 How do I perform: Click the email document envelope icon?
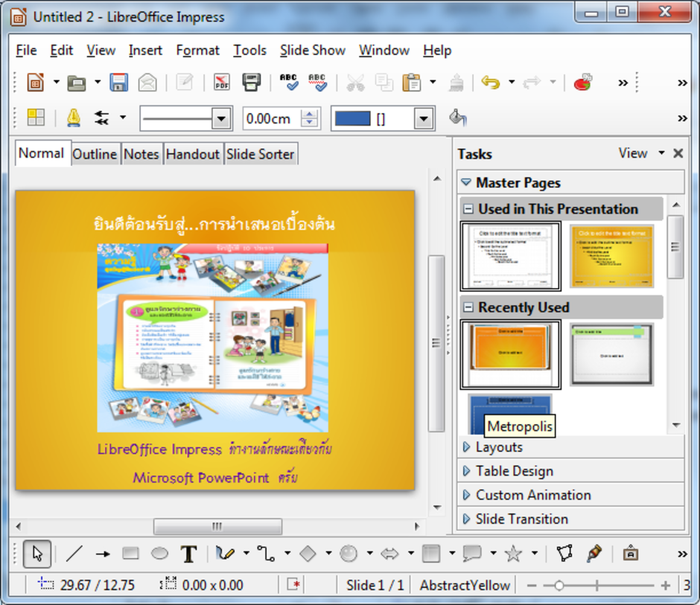click(147, 83)
